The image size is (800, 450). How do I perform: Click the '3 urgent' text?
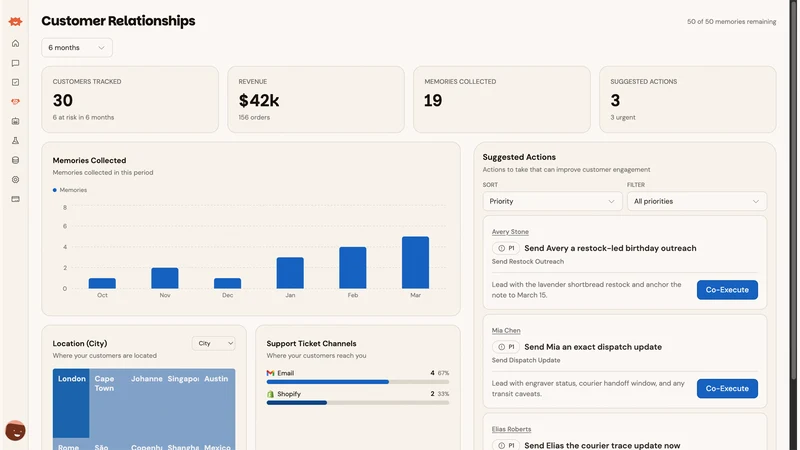(x=623, y=117)
